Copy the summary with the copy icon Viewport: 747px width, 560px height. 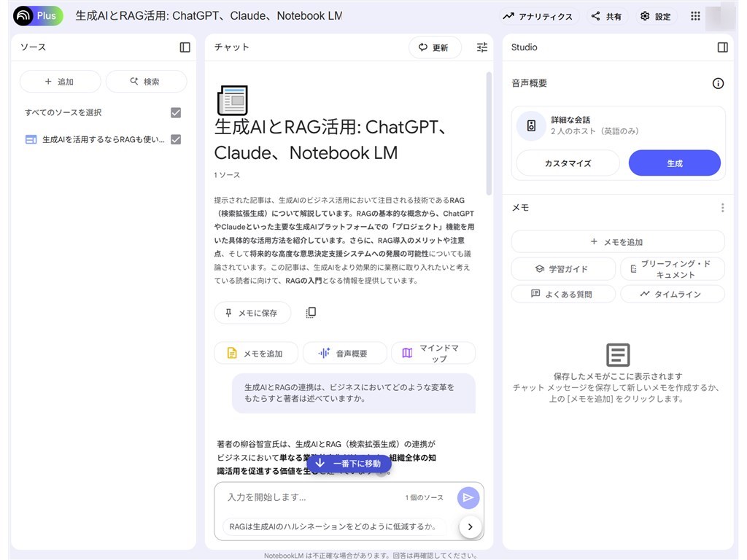click(x=311, y=312)
